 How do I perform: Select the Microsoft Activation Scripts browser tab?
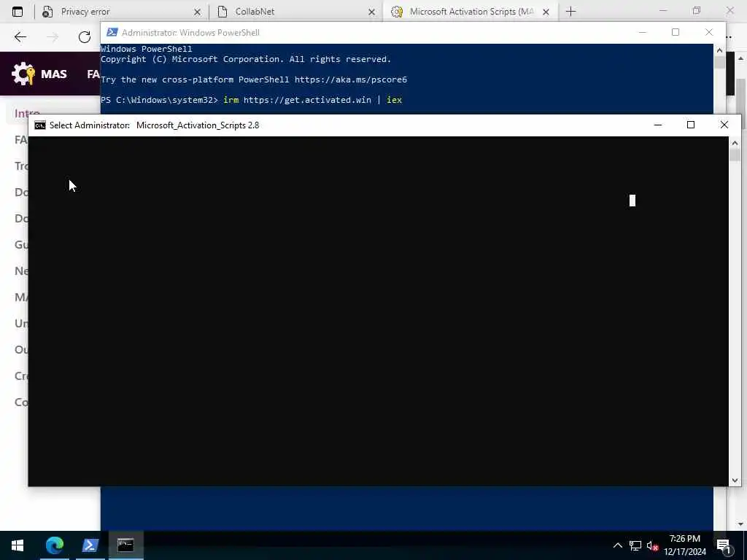coord(471,12)
